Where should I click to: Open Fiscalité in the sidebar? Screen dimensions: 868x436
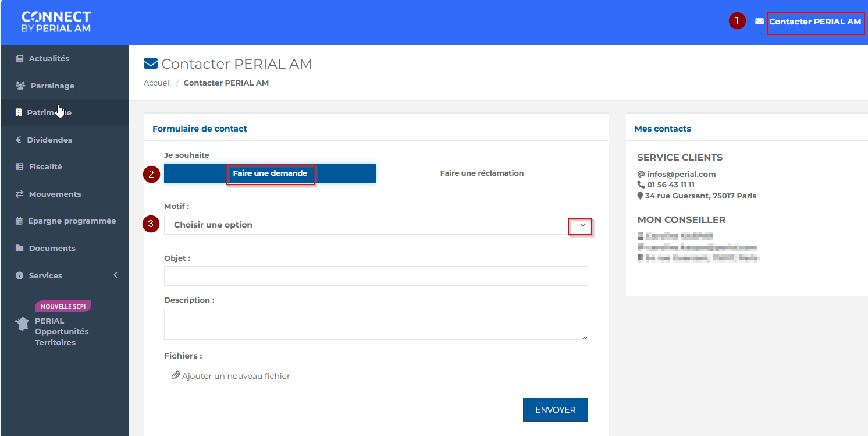coord(45,166)
